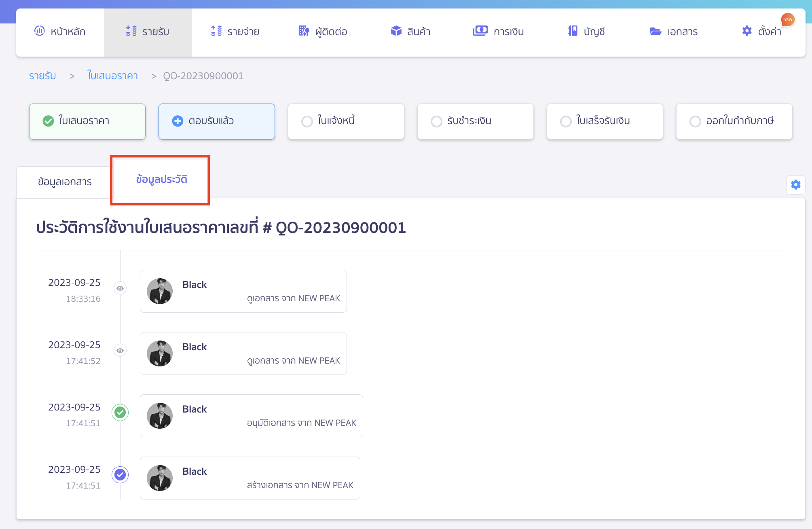
Task: Click the การเงิน money icon
Action: [480, 31]
